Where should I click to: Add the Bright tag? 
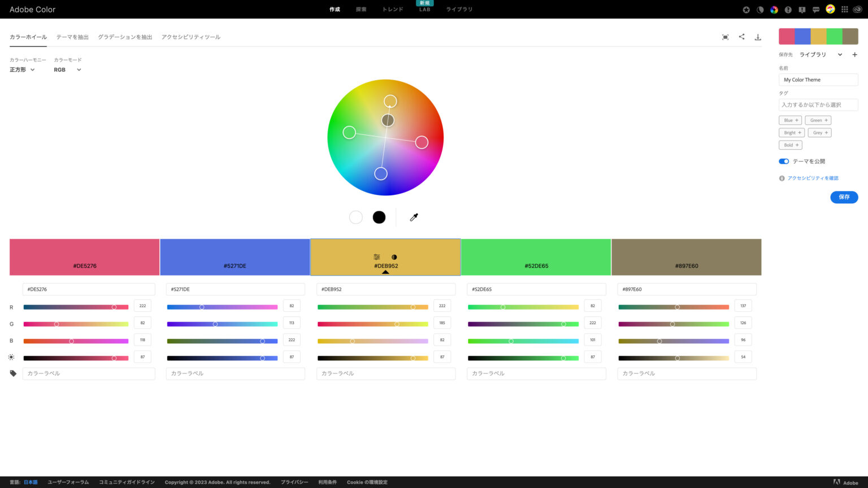pyautogui.click(x=792, y=133)
